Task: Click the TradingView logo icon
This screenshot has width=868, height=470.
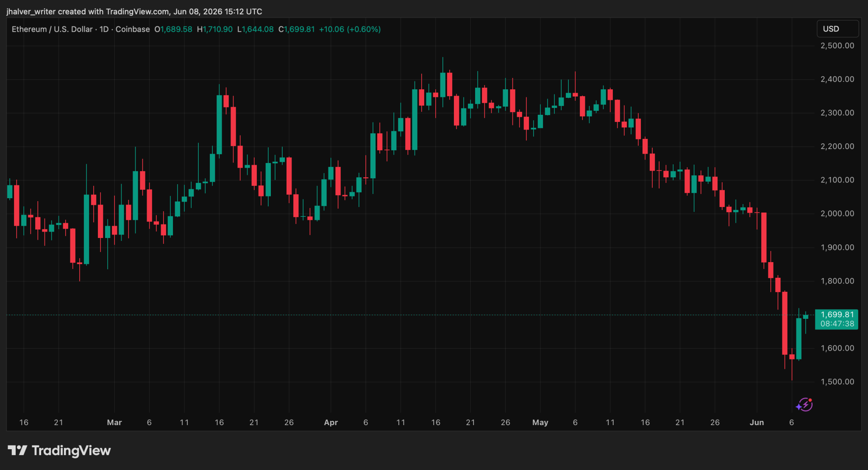Action: pyautogui.click(x=17, y=451)
